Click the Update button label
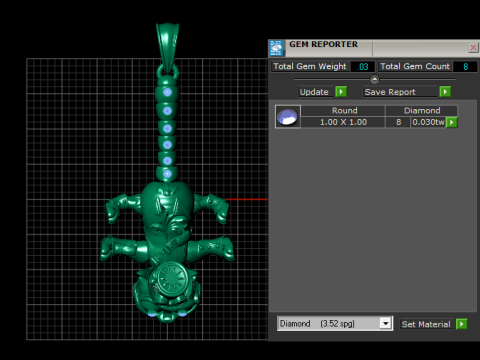 (314, 92)
